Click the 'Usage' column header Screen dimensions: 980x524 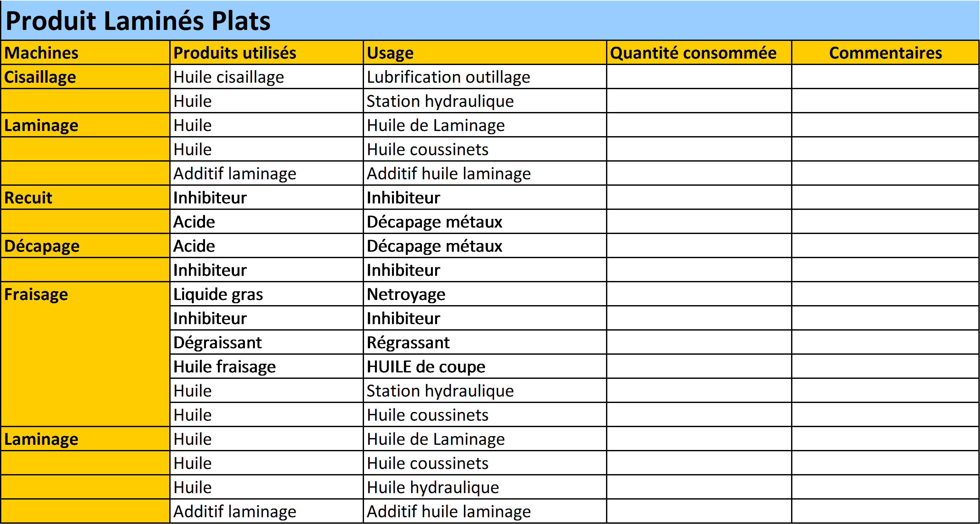click(390, 53)
